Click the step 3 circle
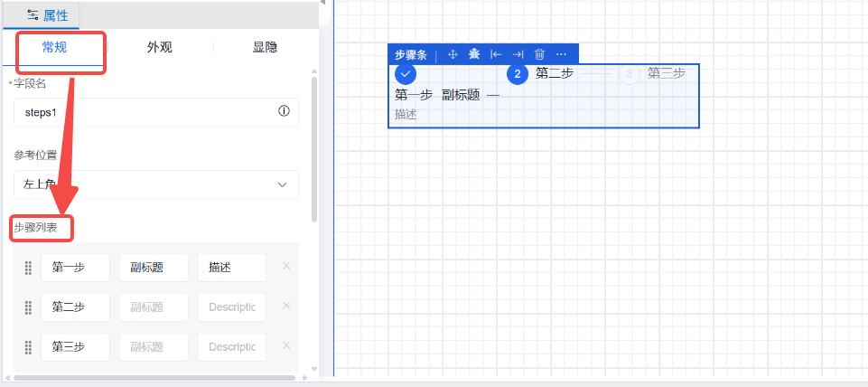868x387 pixels. pos(630,74)
